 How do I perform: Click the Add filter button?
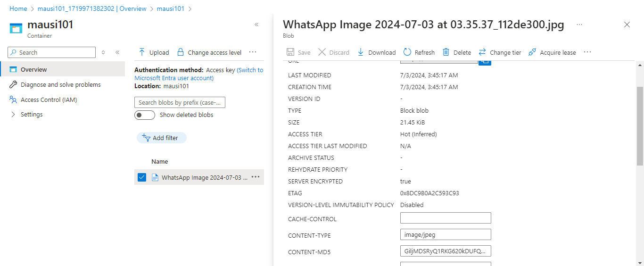(x=162, y=138)
